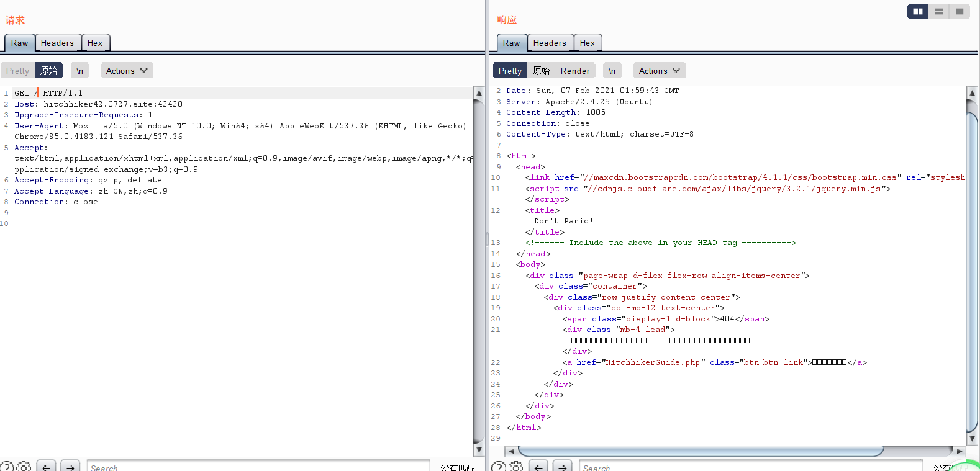Click response scrollbar down arrow

[973, 439]
